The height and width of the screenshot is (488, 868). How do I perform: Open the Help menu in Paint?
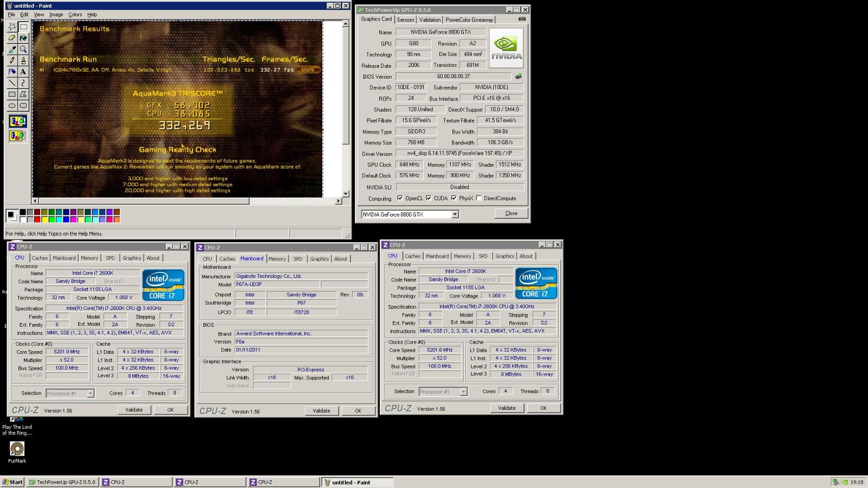point(92,15)
